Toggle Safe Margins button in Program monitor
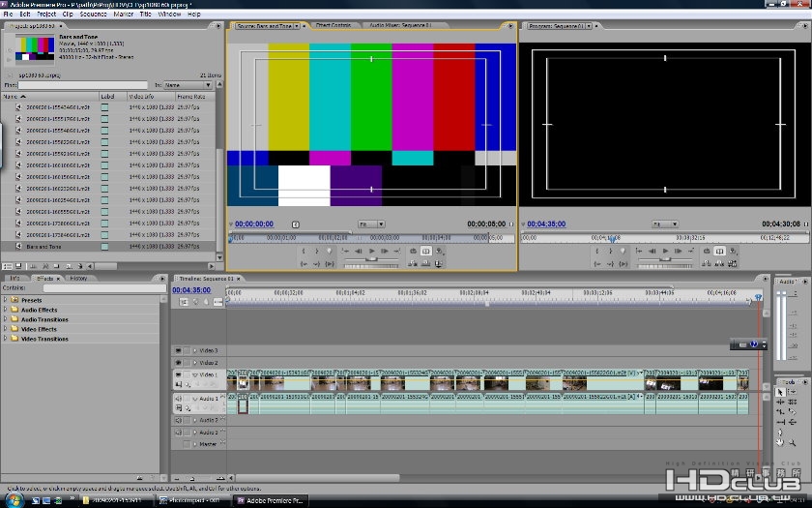Viewport: 812px width, 508px height. (719, 251)
